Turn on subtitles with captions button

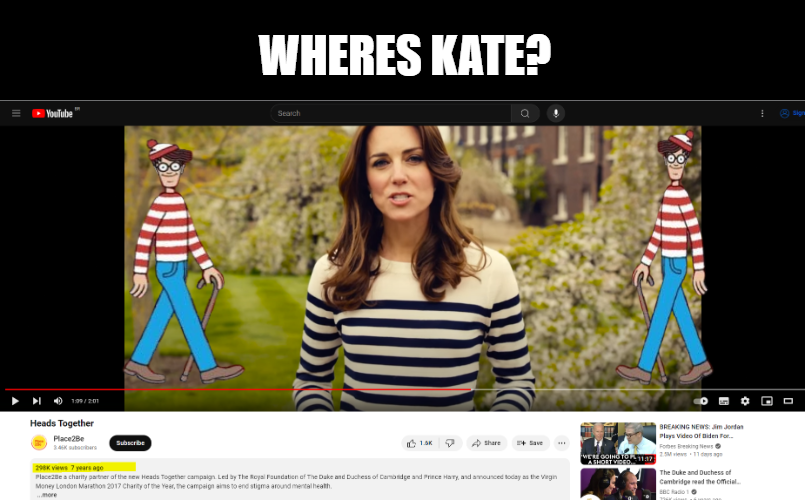724,401
